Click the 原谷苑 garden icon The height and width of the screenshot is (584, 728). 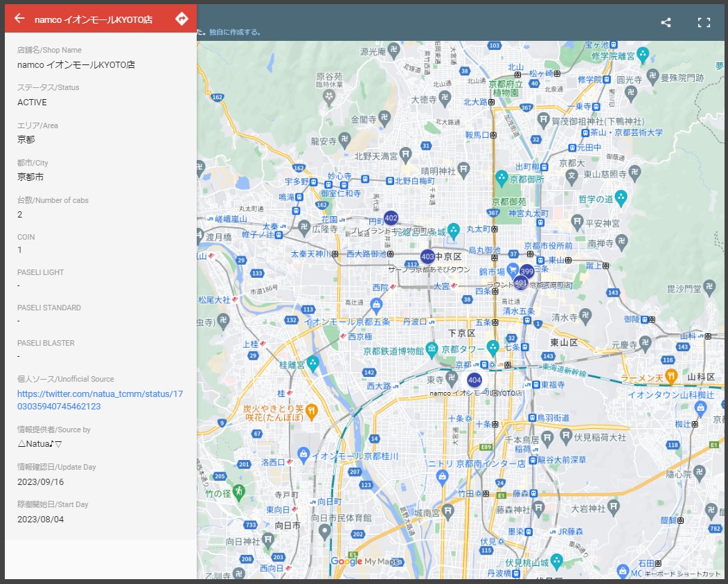tap(330, 97)
